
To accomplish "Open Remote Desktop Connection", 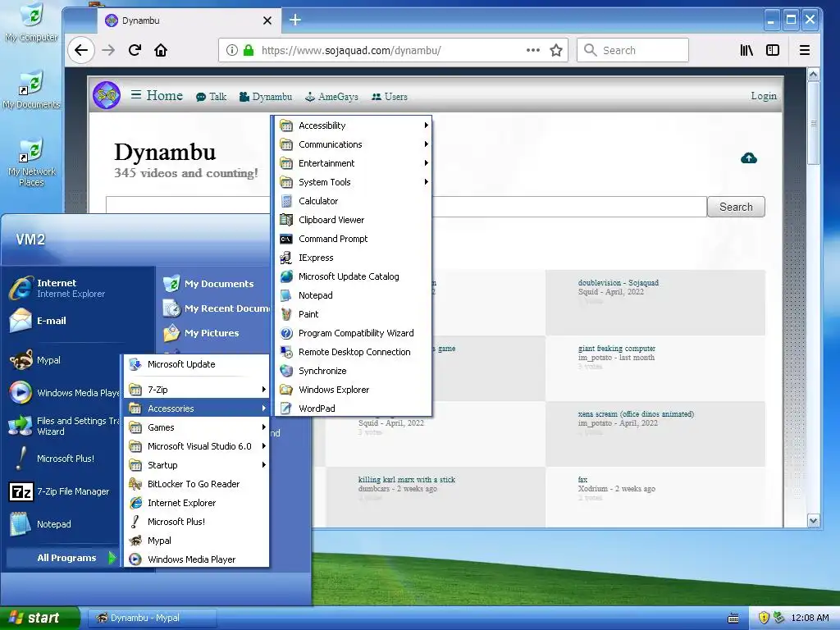I will [353, 352].
